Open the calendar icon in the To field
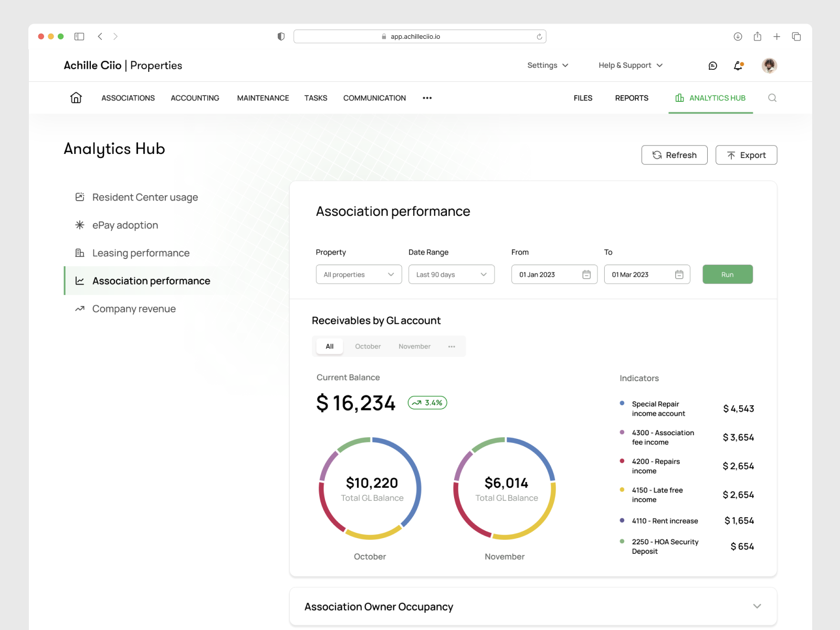 [679, 274]
